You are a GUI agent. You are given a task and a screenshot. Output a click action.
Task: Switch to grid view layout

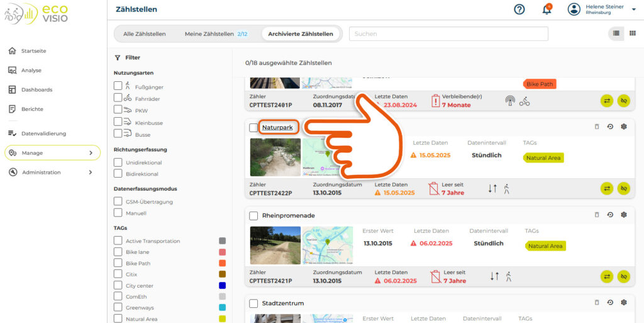click(633, 33)
